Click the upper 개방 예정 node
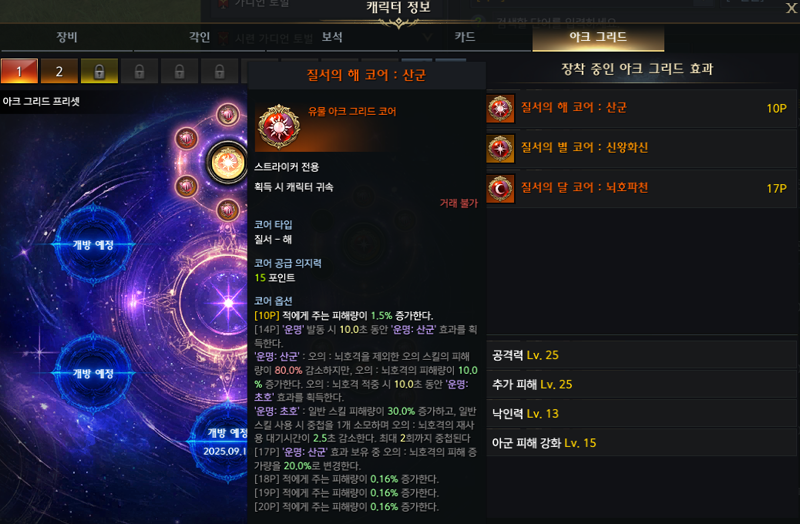800x524 pixels. coord(93,245)
